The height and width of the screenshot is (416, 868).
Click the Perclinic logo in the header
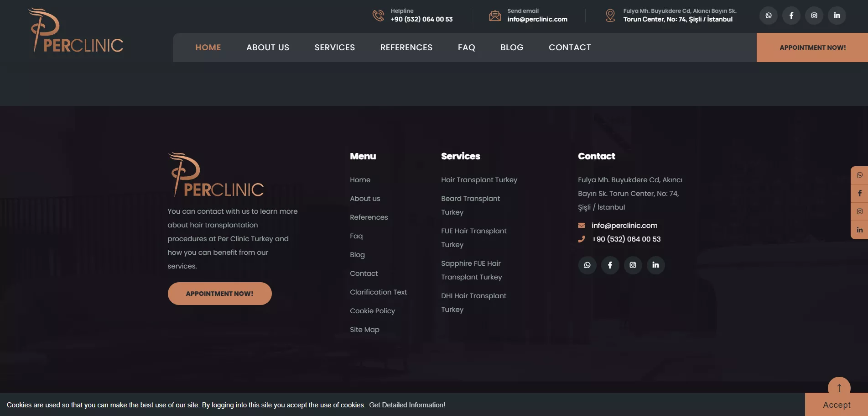[x=76, y=31]
